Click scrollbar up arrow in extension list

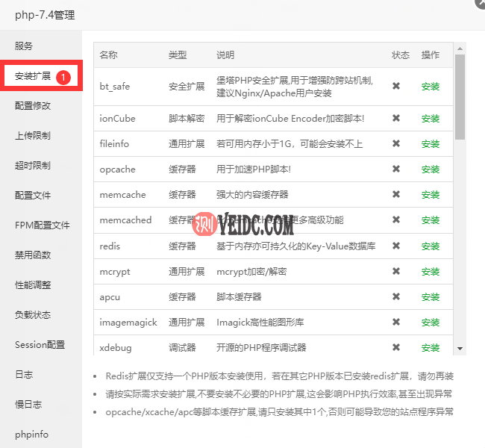coord(460,49)
